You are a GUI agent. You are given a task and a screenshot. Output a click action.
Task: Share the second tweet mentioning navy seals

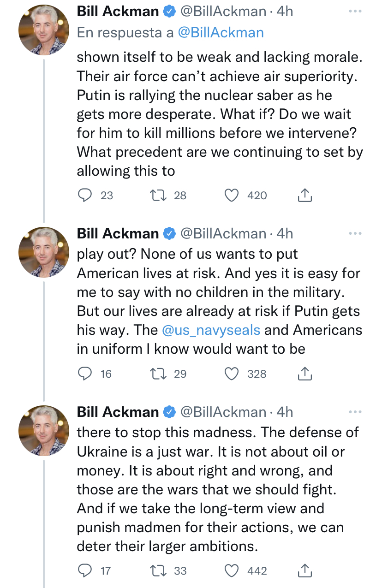[304, 374]
